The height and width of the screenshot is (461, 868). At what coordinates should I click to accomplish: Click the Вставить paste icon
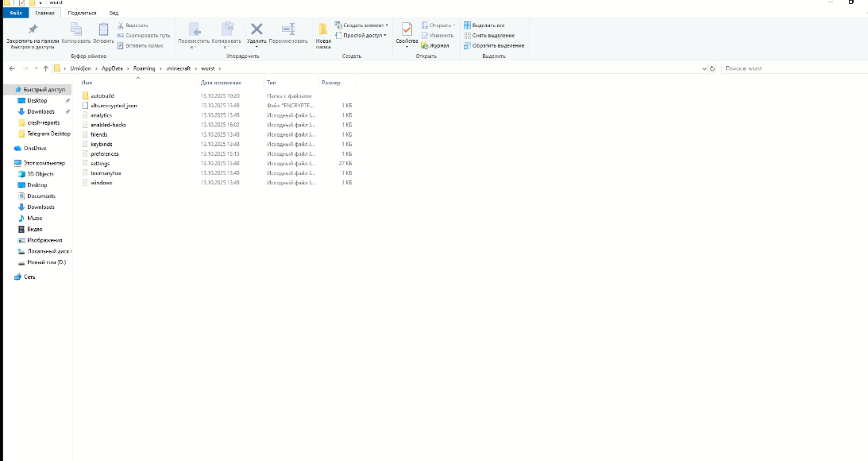coord(103,29)
